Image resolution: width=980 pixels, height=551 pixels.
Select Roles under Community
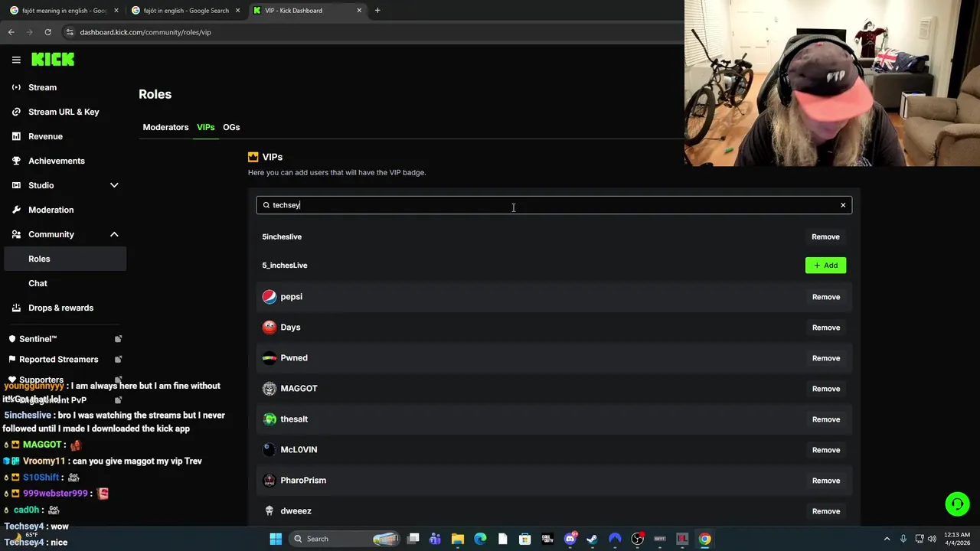click(65, 259)
